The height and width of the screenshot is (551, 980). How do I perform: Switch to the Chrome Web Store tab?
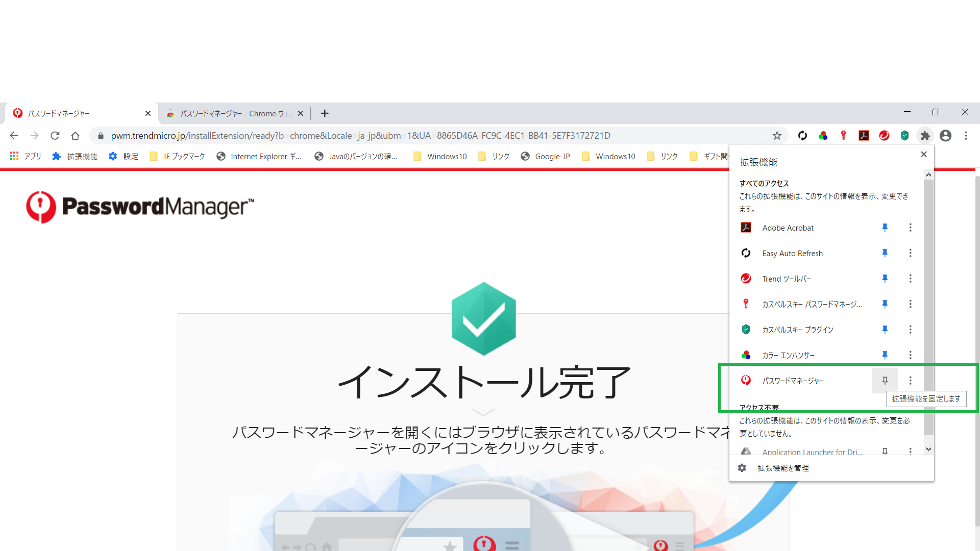click(x=235, y=113)
